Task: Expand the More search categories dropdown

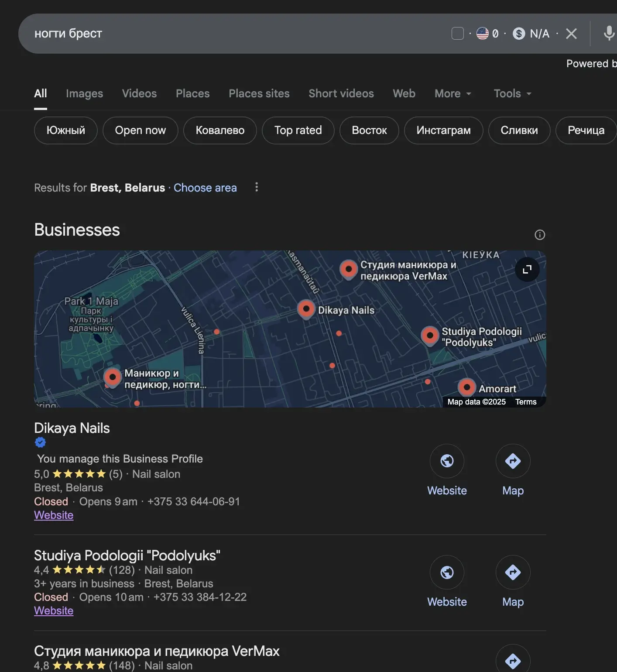Action: pos(452,94)
